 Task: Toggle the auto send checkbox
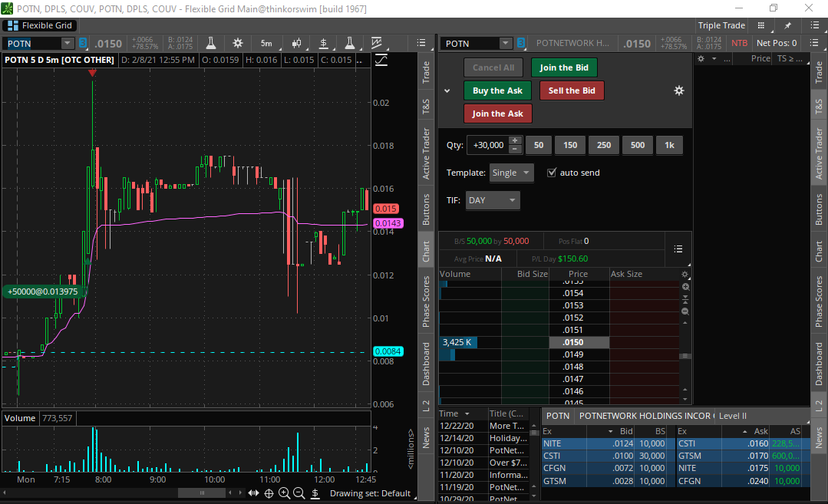tap(551, 173)
